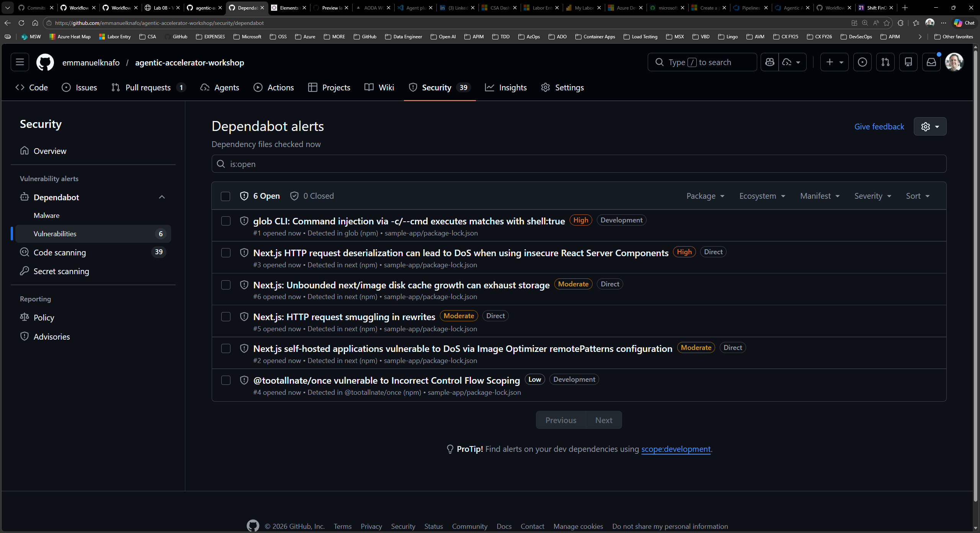Open your profile avatar menu
Viewport: 980px width, 533px height.
[x=954, y=62]
